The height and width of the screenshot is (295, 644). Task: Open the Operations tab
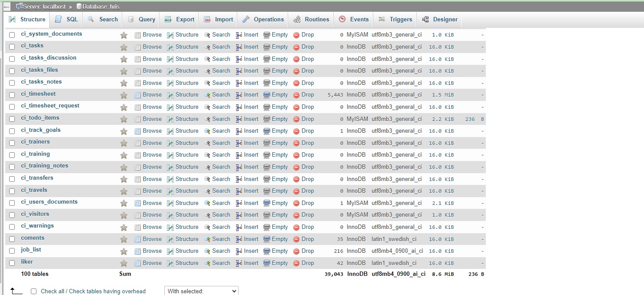263,20
